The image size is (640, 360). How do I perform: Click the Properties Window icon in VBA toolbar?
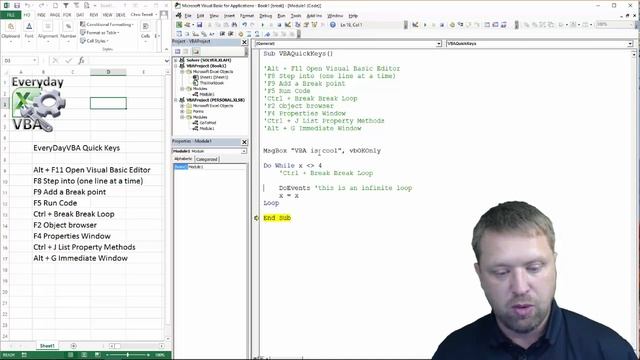pos(306,25)
